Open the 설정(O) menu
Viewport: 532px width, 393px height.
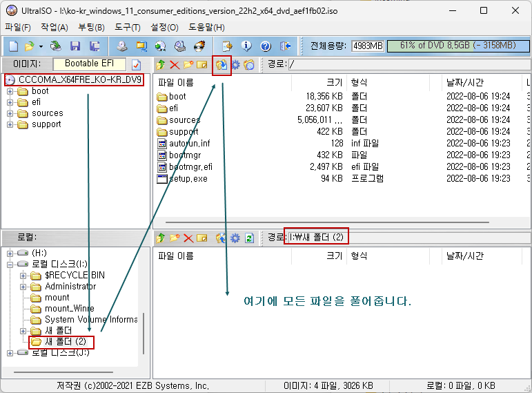(x=164, y=27)
